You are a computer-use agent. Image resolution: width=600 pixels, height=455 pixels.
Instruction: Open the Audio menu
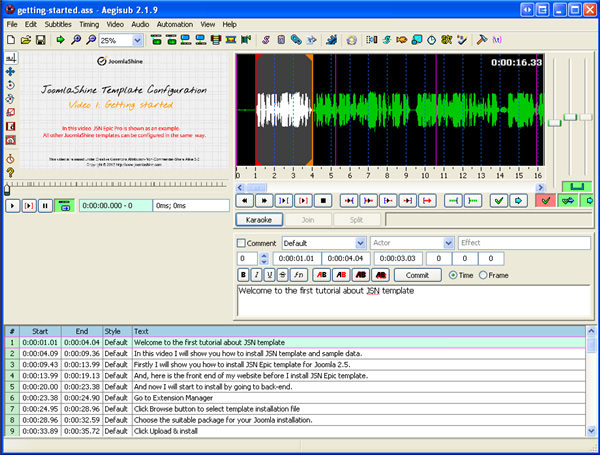coord(140,24)
